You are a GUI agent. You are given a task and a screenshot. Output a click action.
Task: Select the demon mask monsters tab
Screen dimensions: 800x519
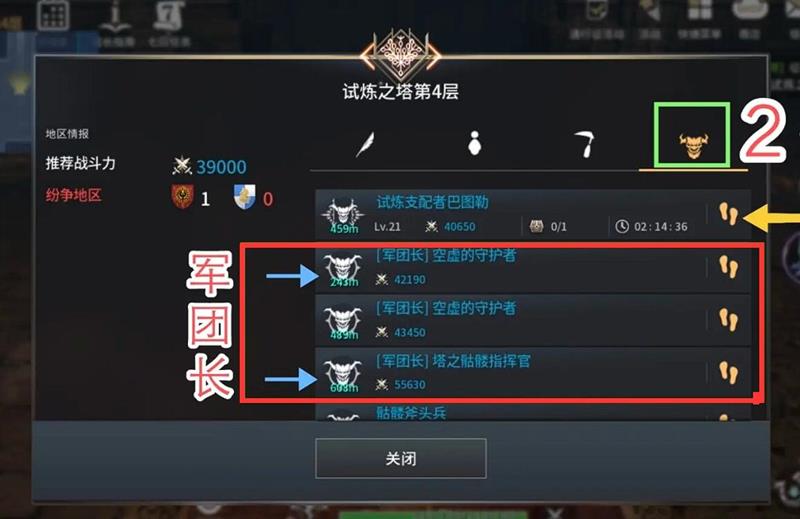(693, 144)
